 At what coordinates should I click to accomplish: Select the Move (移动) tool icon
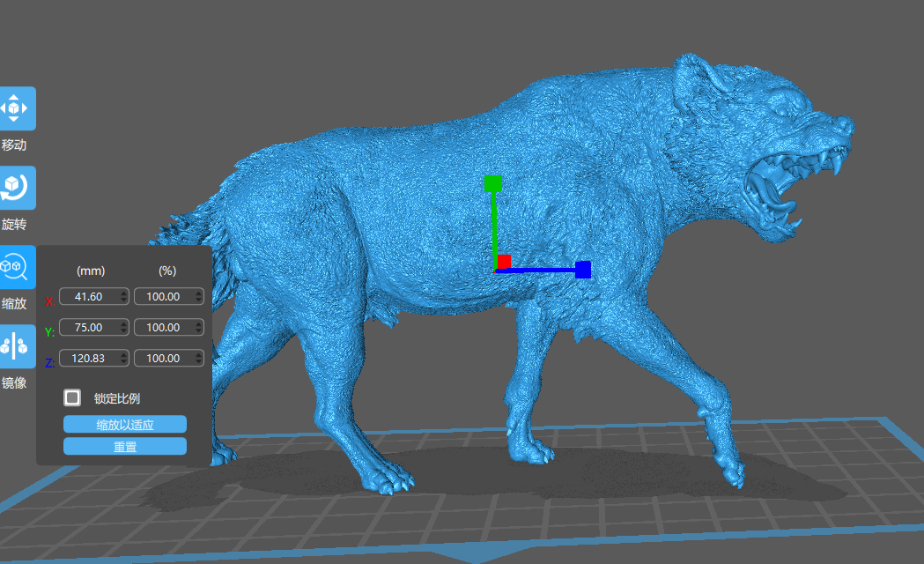(x=16, y=108)
